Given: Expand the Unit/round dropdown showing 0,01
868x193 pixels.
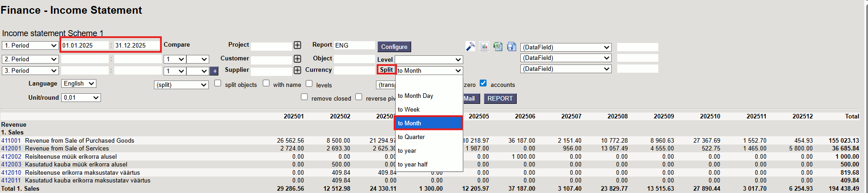Looking at the screenshot, I should pos(81,98).
